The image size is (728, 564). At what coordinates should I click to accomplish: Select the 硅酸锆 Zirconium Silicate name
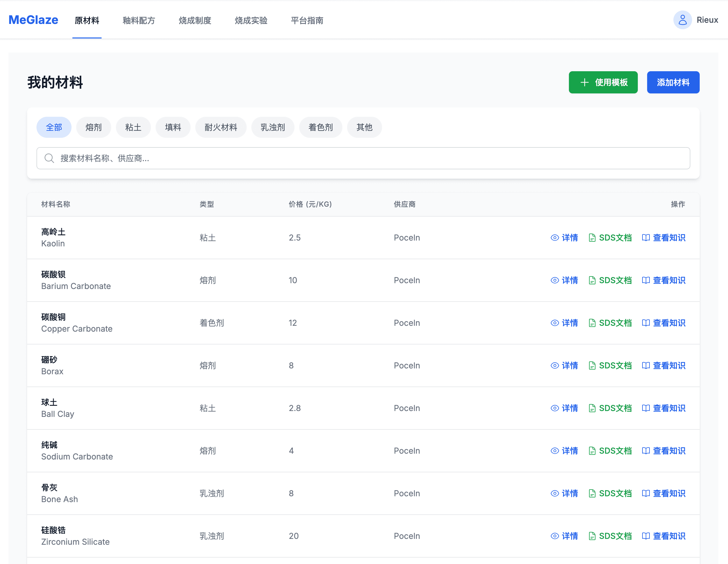(x=75, y=536)
